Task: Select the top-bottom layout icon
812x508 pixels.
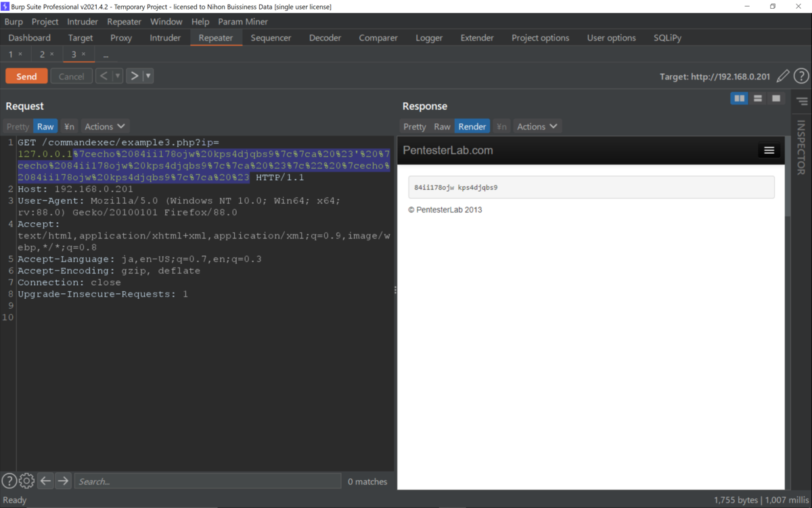Action: (758, 99)
